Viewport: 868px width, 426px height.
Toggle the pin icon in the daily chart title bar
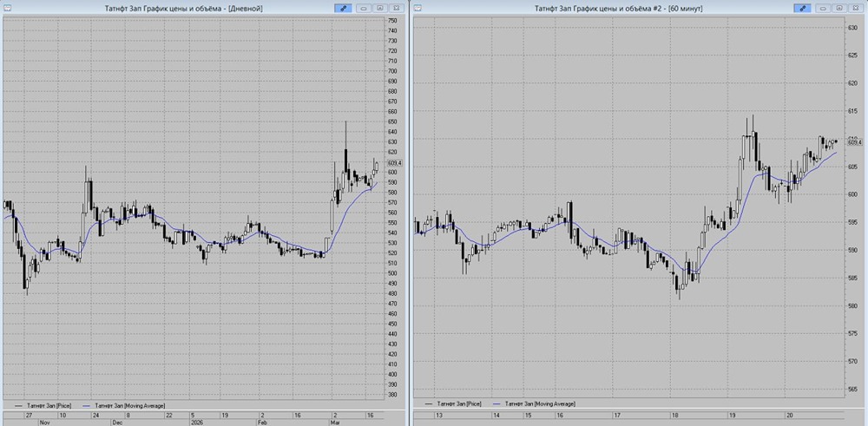pyautogui.click(x=343, y=9)
